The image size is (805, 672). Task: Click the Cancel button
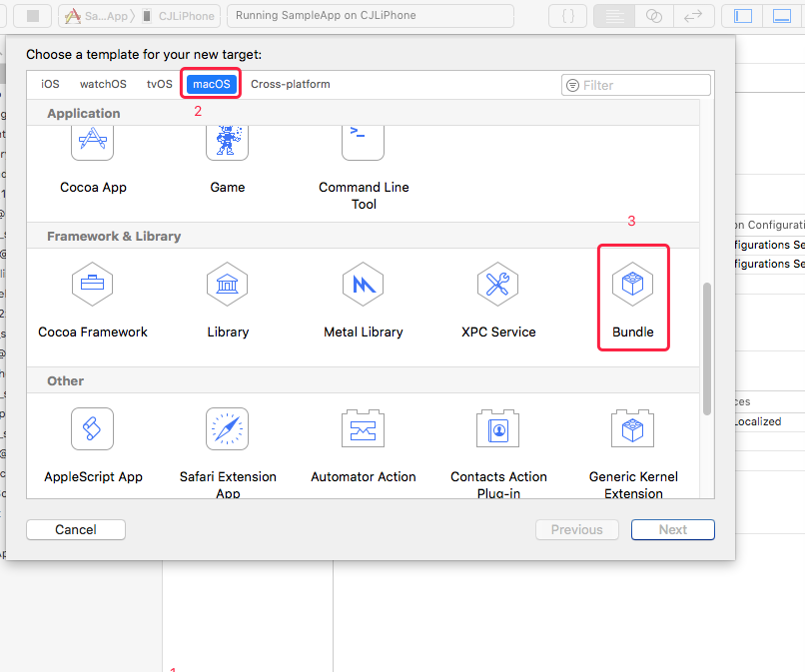point(76,530)
